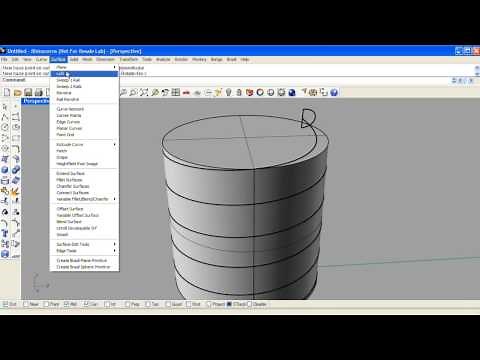Expand the Edge Tools submenu
This screenshot has height=360, width=480.
pyautogui.click(x=84, y=251)
